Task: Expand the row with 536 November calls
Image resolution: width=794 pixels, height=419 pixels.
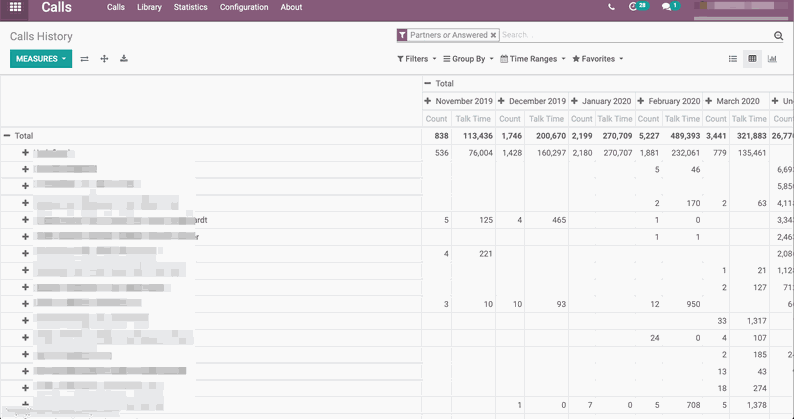Action: pyautogui.click(x=25, y=153)
